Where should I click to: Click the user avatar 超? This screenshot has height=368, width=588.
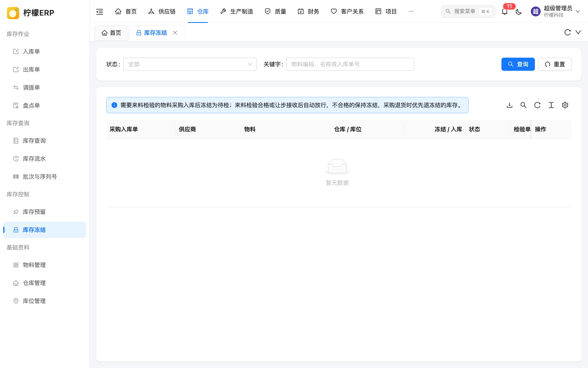[536, 11]
